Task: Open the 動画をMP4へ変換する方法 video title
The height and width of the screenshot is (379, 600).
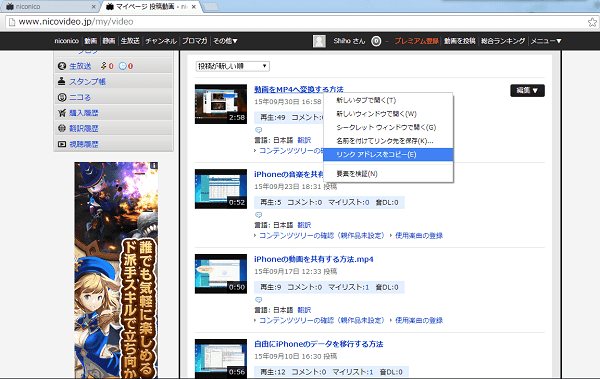Action: [299, 89]
